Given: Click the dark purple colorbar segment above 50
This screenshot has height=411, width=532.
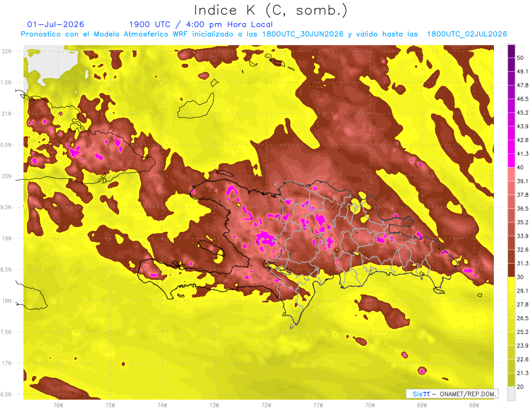Looking at the screenshot, I should [511, 51].
